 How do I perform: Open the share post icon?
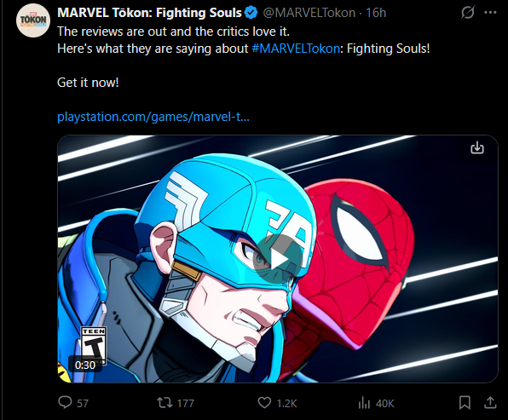click(x=490, y=402)
